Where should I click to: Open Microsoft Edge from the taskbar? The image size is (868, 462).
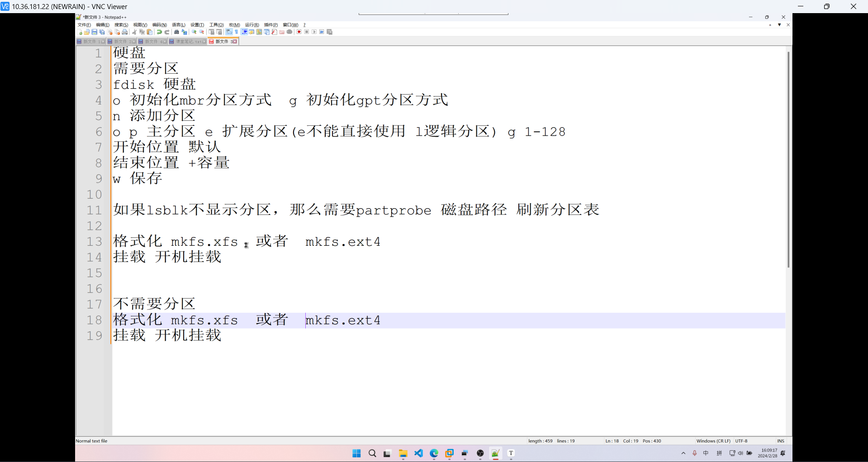434,453
